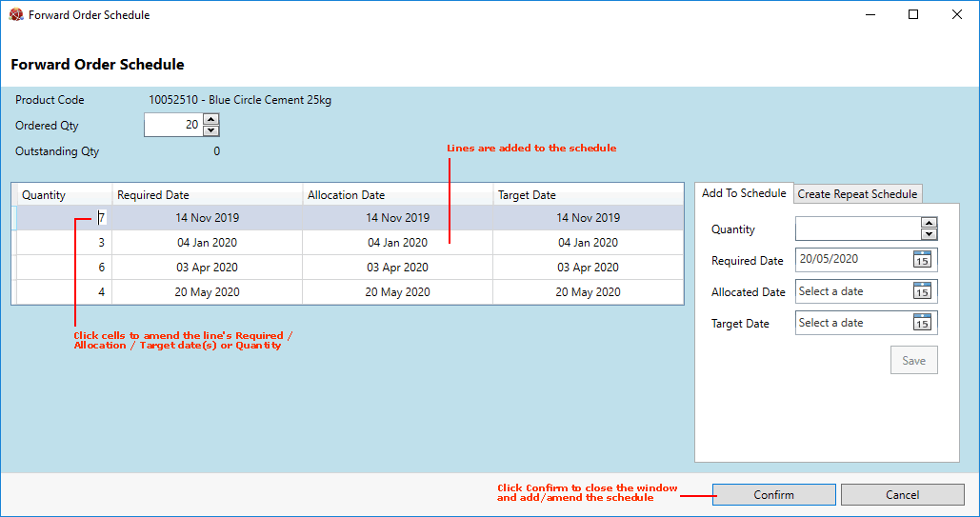980x517 pixels.
Task: Click the application icon in title bar
Action: (16, 14)
